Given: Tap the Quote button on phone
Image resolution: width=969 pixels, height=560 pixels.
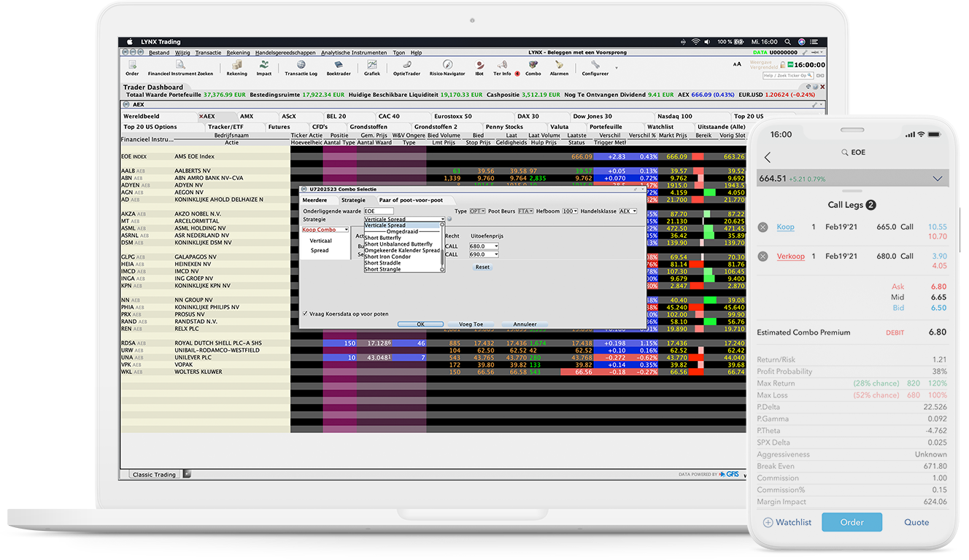Looking at the screenshot, I should pyautogui.click(x=916, y=522).
